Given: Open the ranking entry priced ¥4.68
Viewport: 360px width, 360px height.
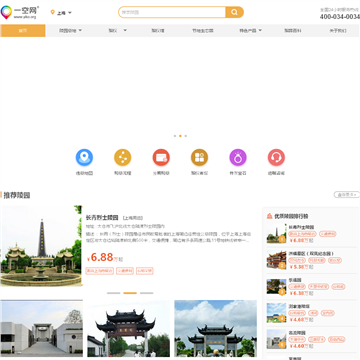Looking at the screenshot, I should 311,313.
